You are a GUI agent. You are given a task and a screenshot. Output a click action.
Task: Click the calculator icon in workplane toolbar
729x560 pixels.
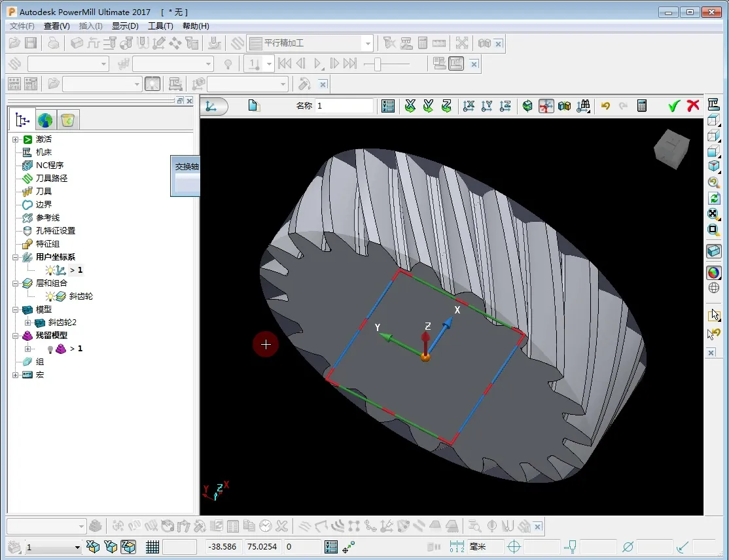pyautogui.click(x=642, y=106)
